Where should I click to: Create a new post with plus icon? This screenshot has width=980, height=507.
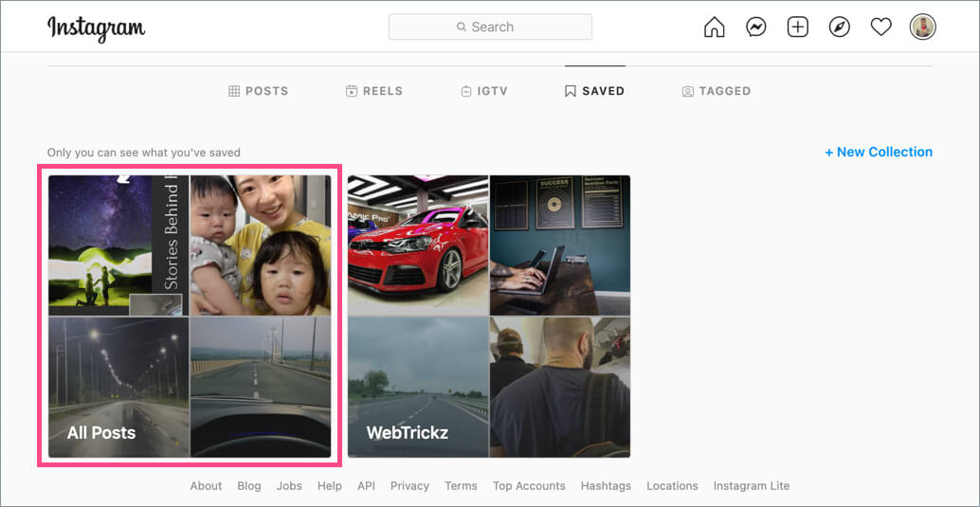coord(797,27)
